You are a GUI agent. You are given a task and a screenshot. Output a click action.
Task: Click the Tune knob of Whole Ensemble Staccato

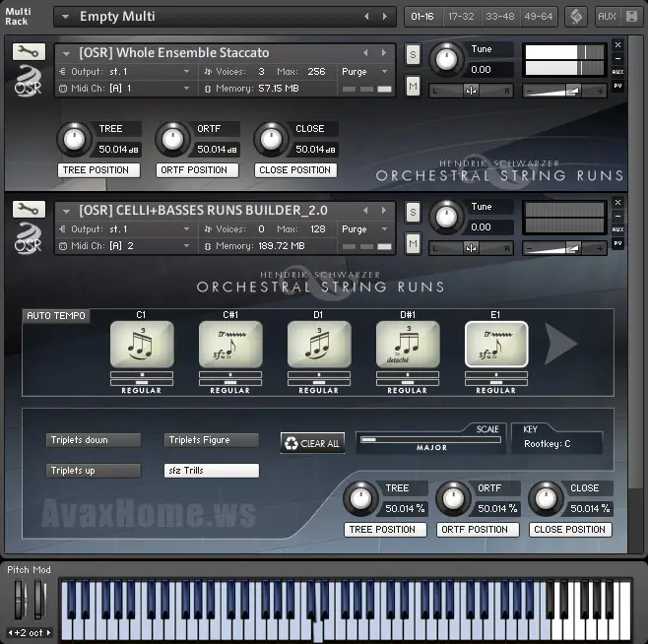coord(446,59)
